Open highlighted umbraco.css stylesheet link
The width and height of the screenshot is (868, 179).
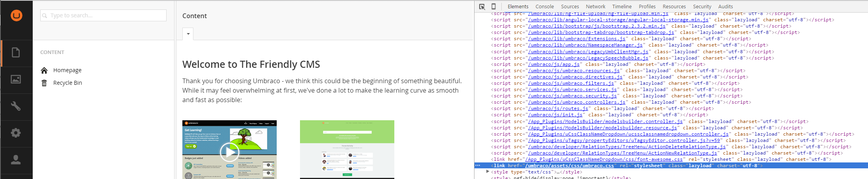(570, 166)
